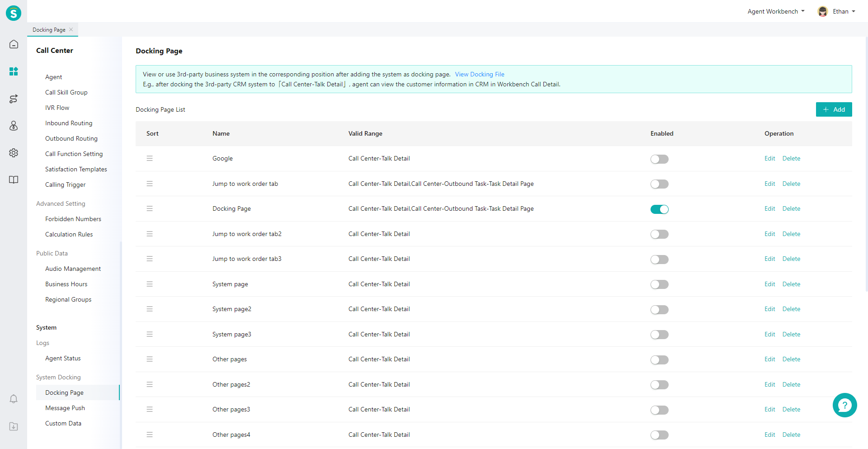
Task: Open Audio Management in the sidebar
Action: (73, 269)
